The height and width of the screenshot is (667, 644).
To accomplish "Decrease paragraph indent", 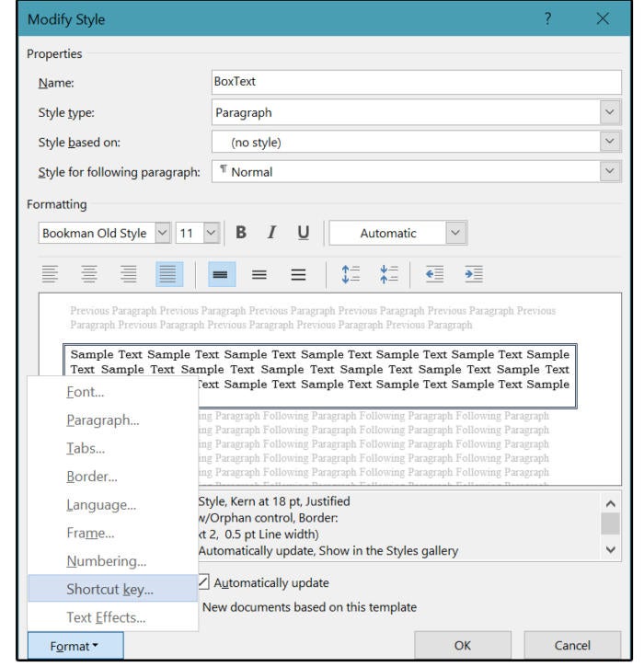I will click(435, 274).
